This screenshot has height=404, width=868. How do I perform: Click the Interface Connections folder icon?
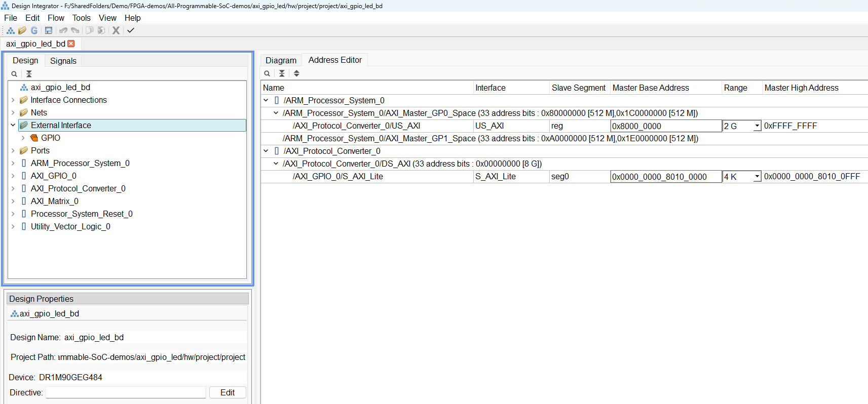point(24,100)
